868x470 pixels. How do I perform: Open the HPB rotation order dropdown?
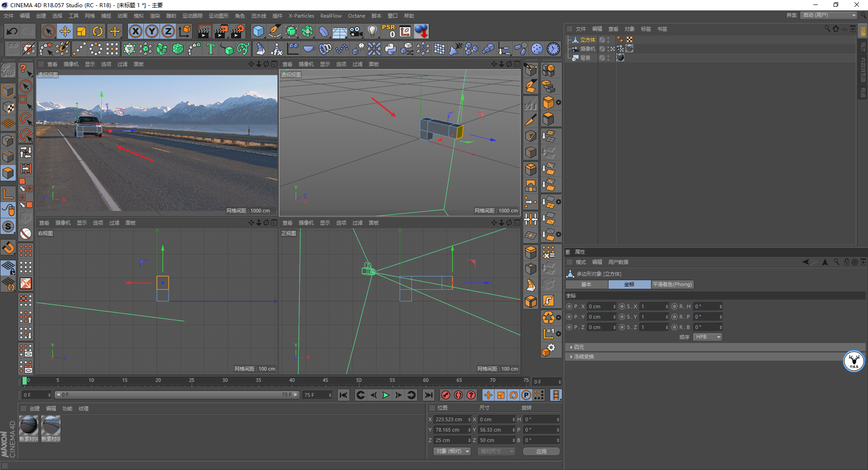pyautogui.click(x=708, y=337)
